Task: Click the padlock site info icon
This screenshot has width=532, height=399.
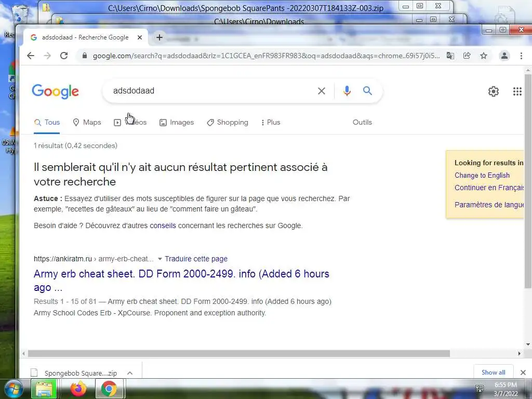Action: (85, 56)
